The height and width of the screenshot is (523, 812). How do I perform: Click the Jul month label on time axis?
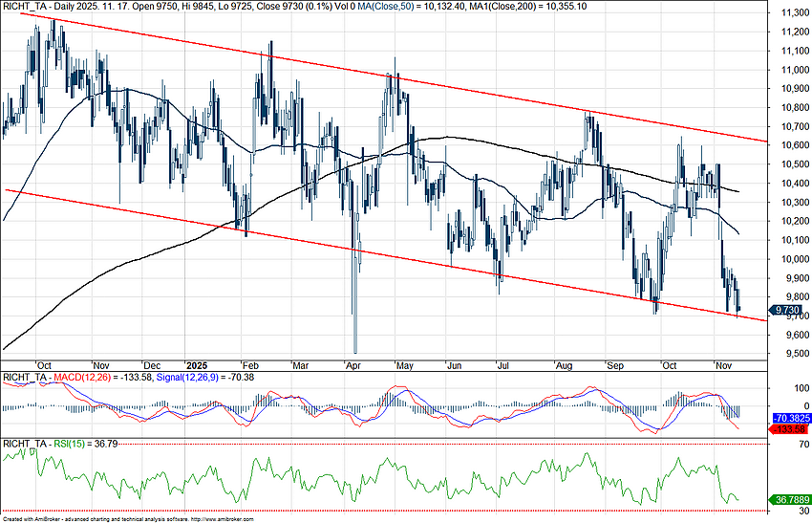point(503,365)
